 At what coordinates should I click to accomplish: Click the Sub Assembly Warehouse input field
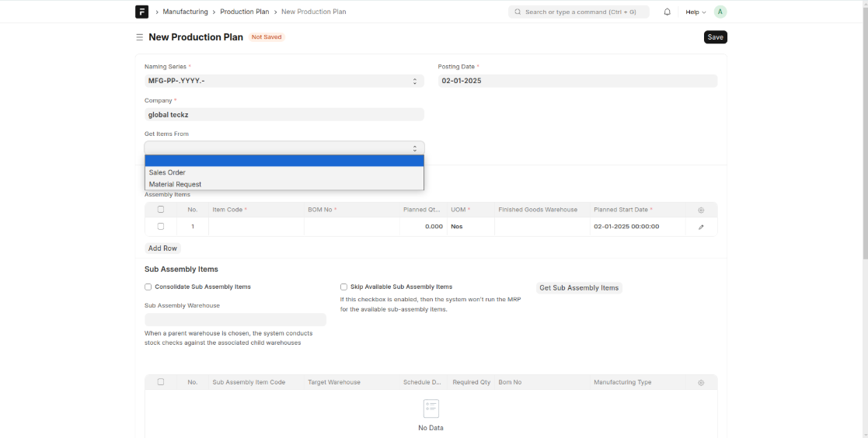tap(235, 319)
